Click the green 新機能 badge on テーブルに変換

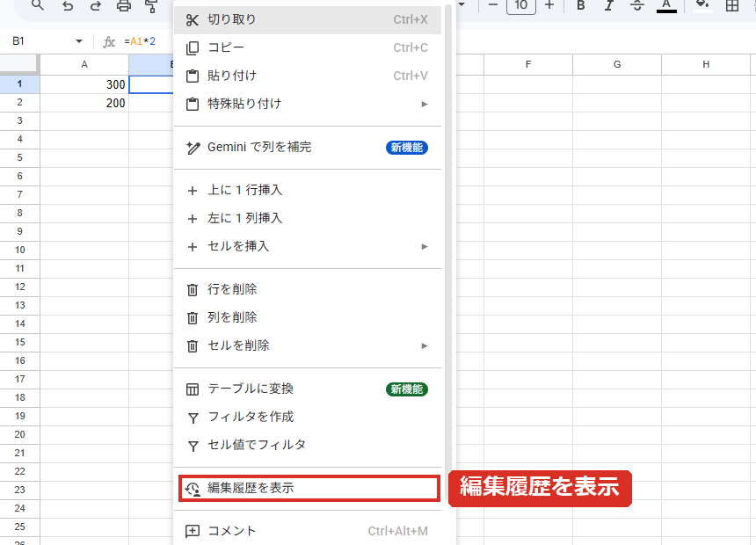point(407,389)
